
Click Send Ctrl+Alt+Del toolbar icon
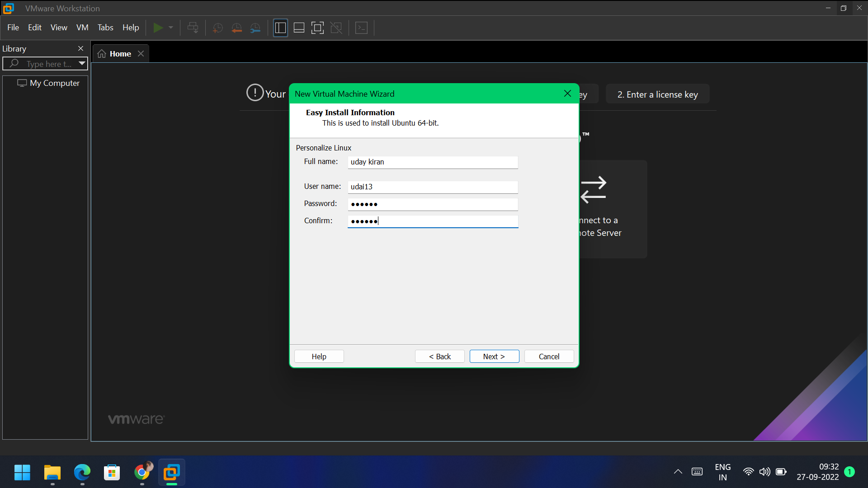pyautogui.click(x=193, y=28)
